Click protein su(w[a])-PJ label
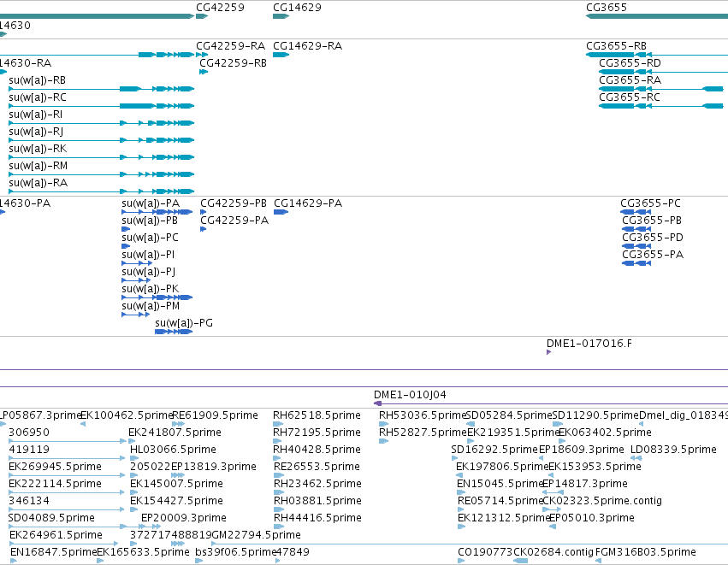 pyautogui.click(x=148, y=272)
